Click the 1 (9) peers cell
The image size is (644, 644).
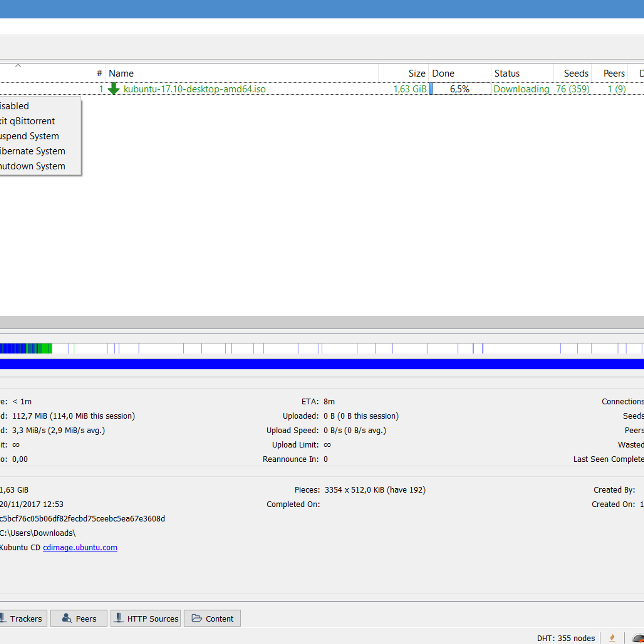617,89
